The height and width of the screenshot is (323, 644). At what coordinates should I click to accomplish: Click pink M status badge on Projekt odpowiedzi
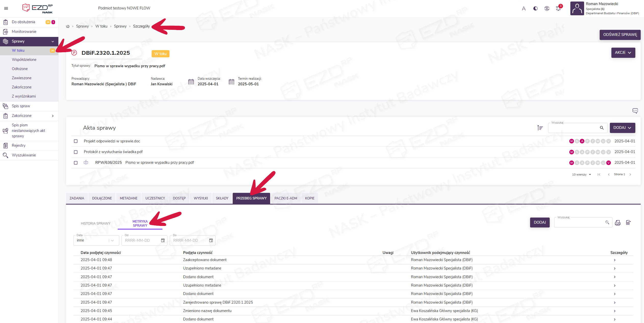pyautogui.click(x=572, y=141)
